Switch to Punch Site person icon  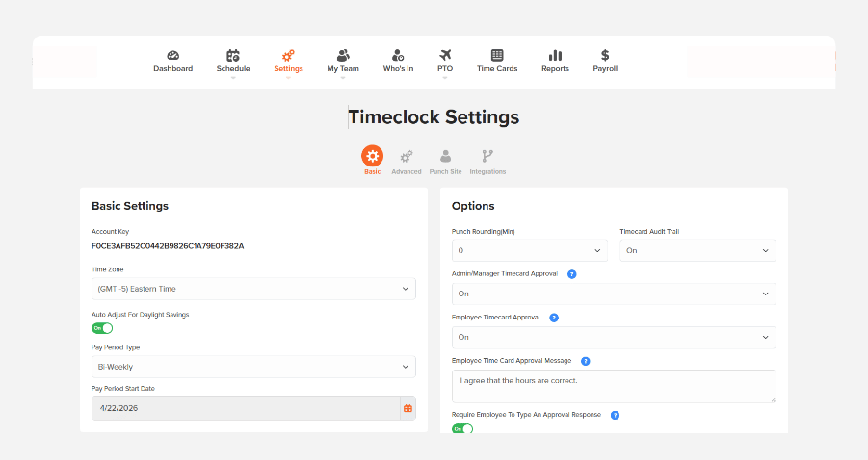[x=446, y=156]
